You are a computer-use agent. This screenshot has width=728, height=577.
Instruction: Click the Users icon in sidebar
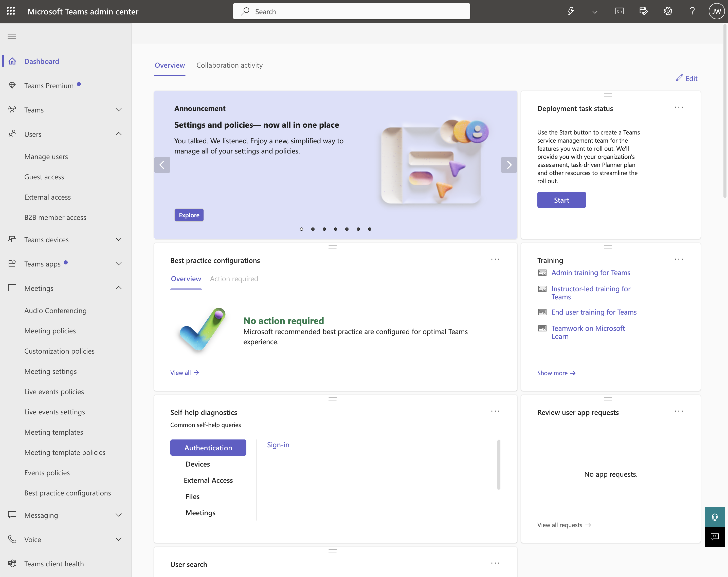point(12,134)
